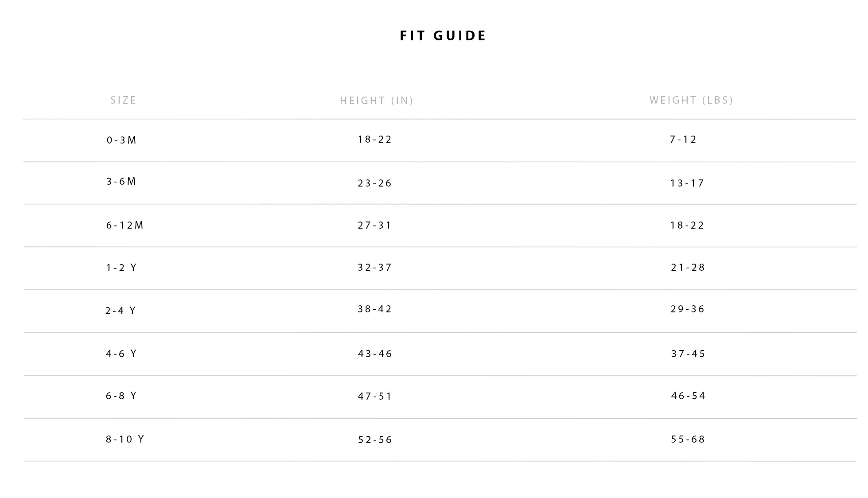Click the 43-46 height value
The height and width of the screenshot is (498, 868).
pyautogui.click(x=375, y=354)
